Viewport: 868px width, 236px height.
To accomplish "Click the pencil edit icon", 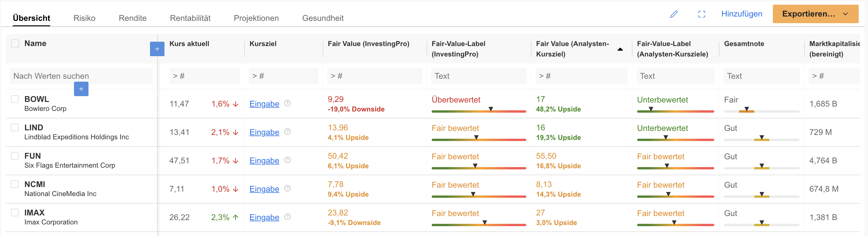I will (674, 14).
